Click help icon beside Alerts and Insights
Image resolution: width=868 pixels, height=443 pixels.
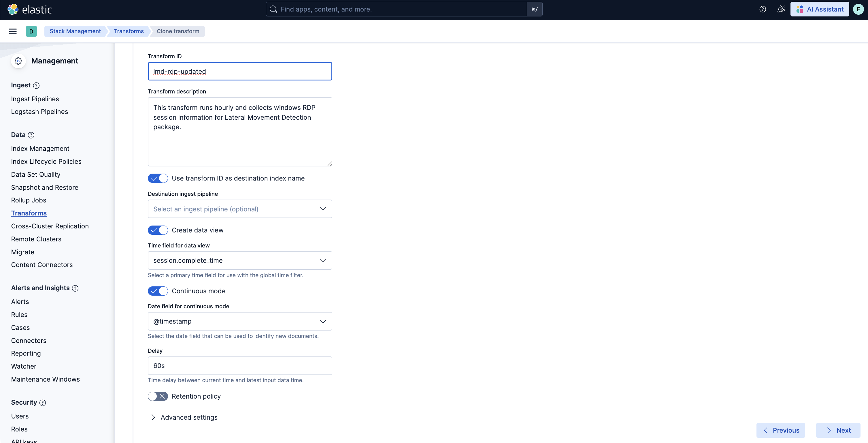(x=76, y=288)
